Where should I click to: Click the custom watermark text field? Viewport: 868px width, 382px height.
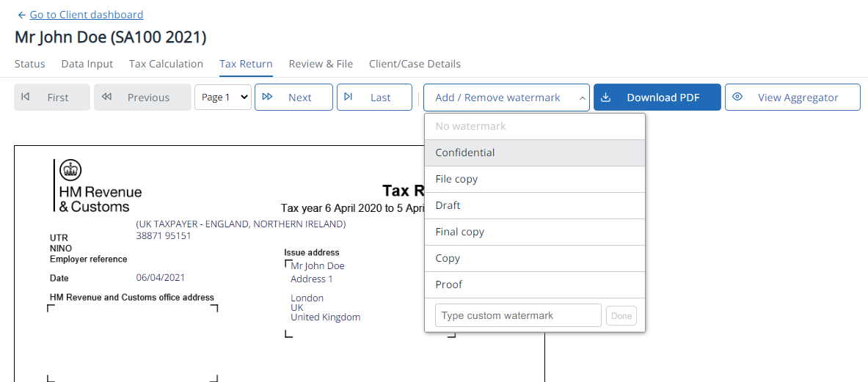(x=518, y=315)
